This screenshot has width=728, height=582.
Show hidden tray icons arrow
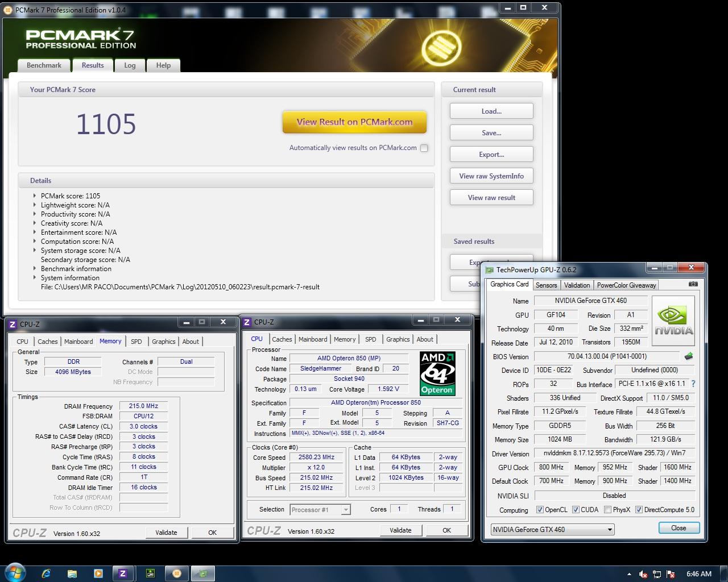pos(629,574)
